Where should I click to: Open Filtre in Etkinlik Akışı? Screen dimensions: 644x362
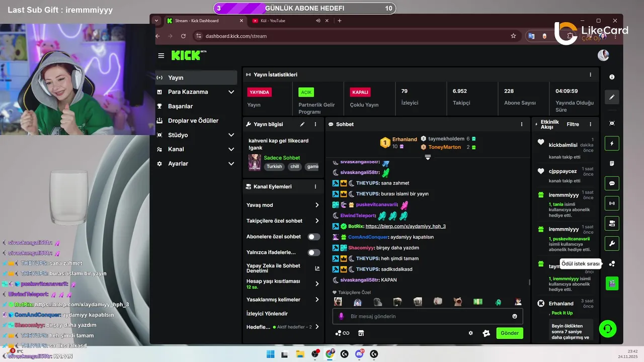click(x=573, y=124)
